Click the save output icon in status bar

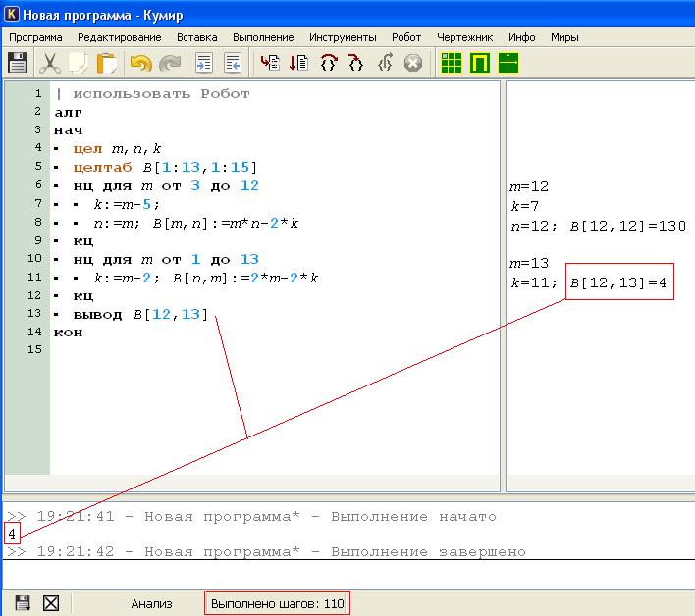click(x=22, y=603)
